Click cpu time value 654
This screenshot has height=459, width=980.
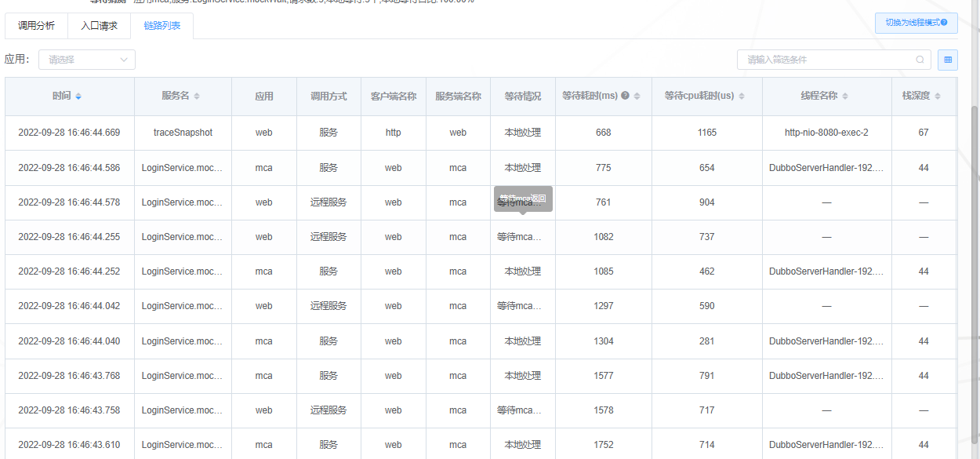(707, 168)
